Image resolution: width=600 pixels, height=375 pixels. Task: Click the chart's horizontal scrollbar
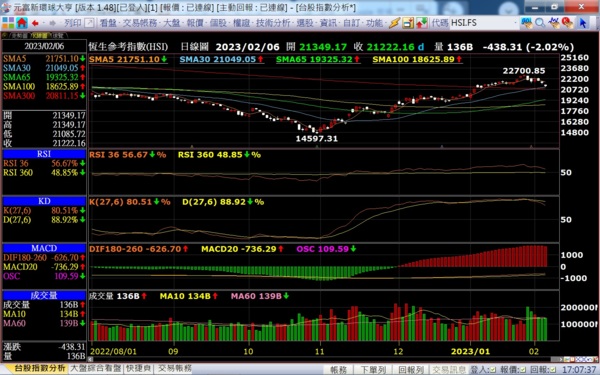[x=321, y=359]
